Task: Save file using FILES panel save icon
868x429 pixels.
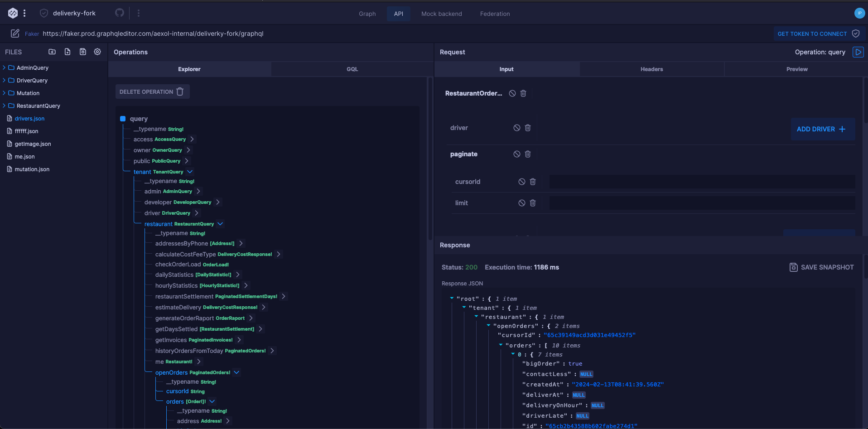Action: [x=82, y=52]
